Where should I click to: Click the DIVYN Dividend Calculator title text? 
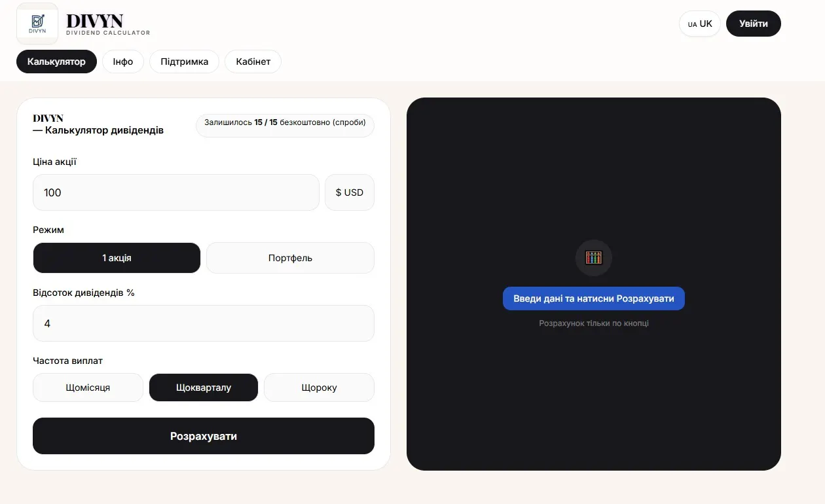point(108,24)
